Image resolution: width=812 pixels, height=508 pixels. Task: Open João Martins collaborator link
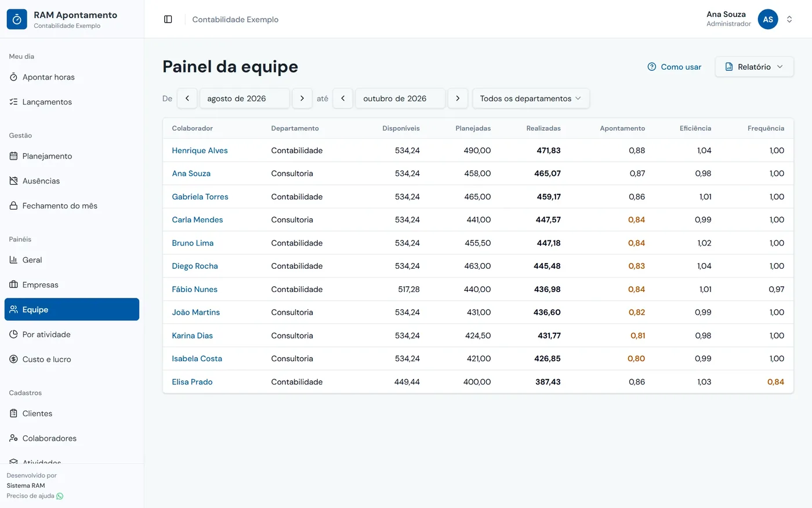coord(195,312)
